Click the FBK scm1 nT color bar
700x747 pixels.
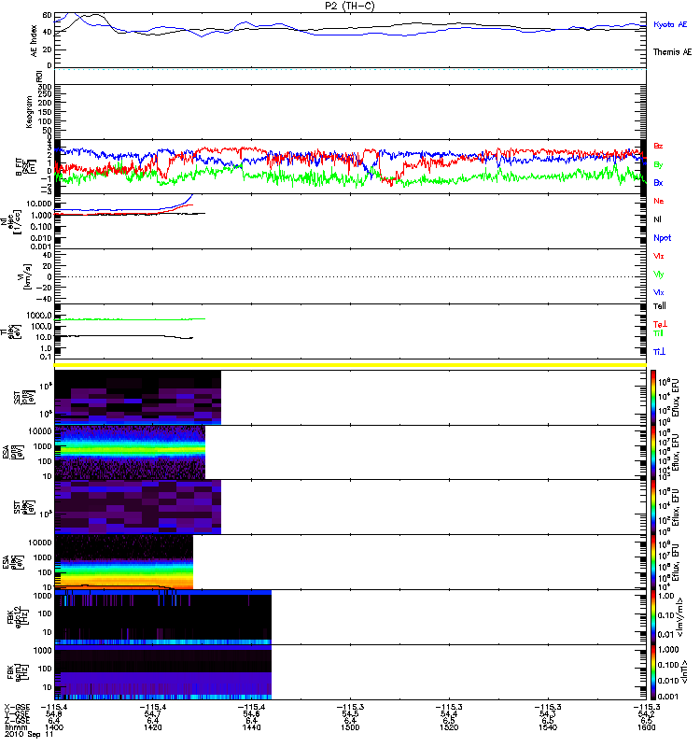(653, 672)
